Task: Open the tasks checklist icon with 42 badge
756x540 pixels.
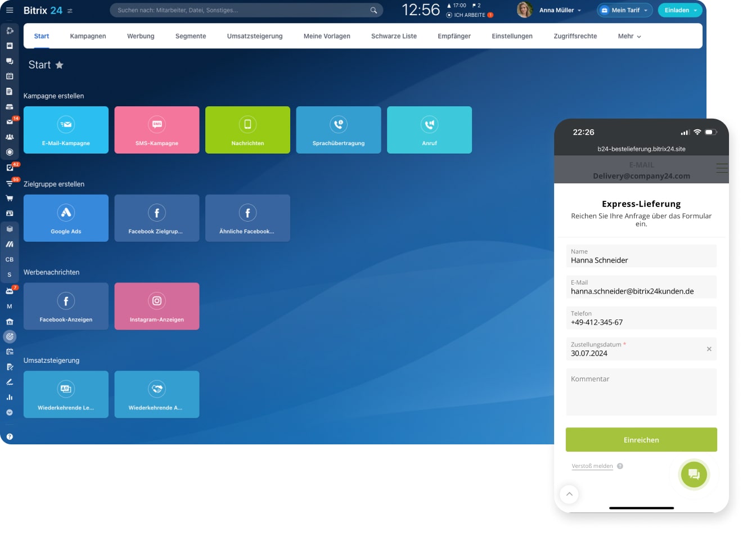Action: [10, 167]
